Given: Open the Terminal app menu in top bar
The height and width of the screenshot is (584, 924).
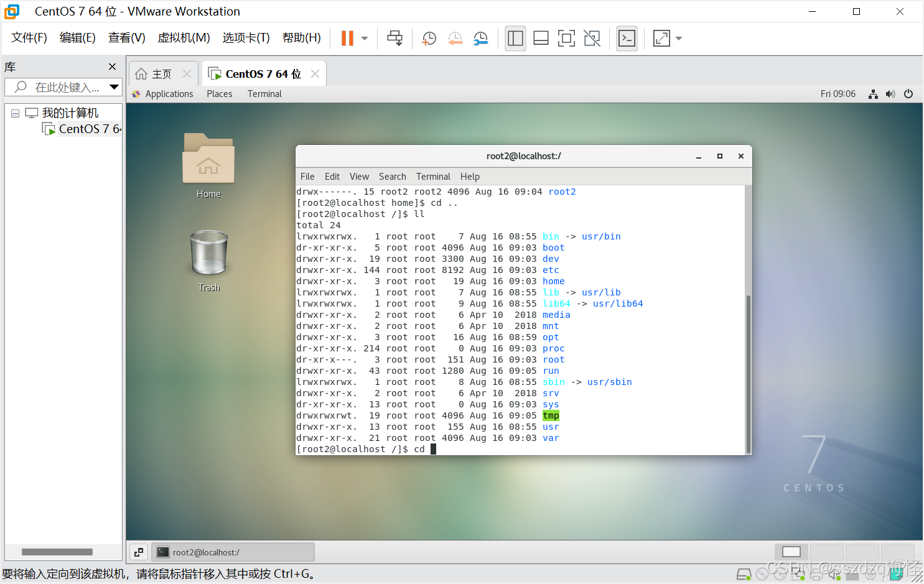Looking at the screenshot, I should tap(264, 94).
